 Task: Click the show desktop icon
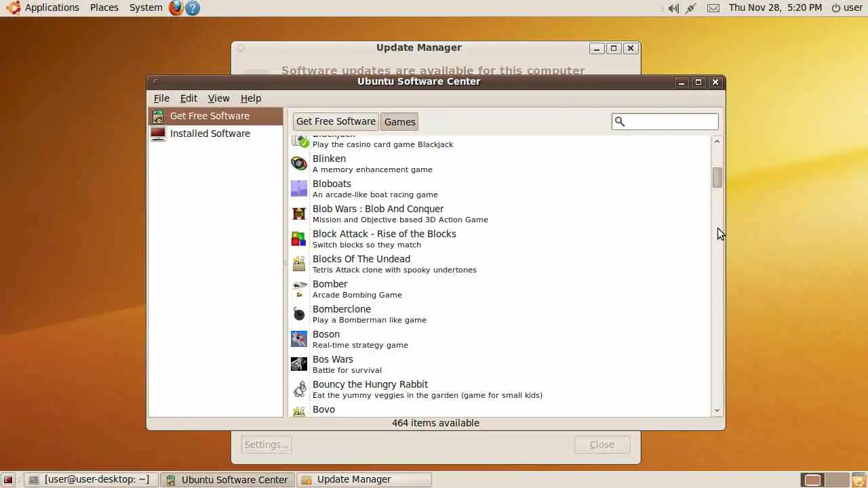point(8,480)
